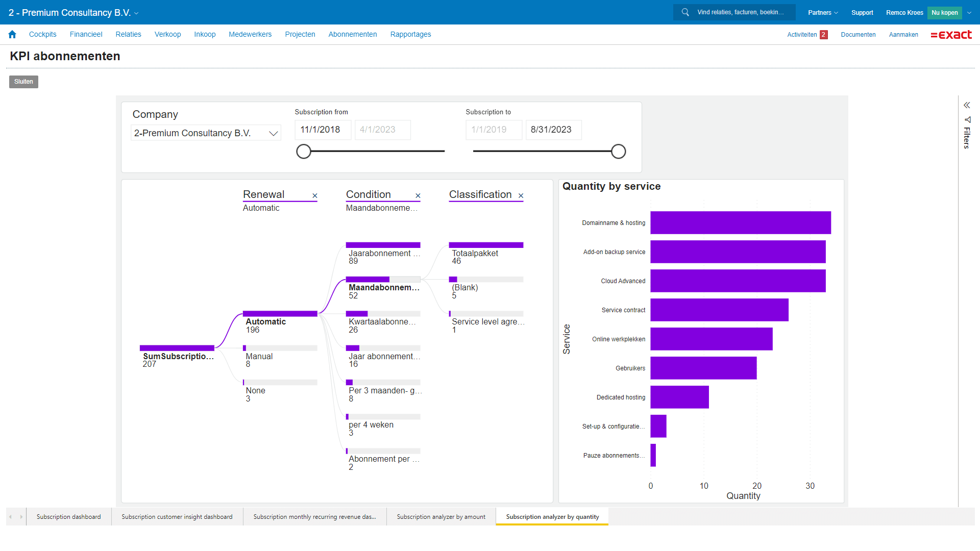Screen dimensions: 980x551
Task: Click the Exact logo
Action: (951, 35)
